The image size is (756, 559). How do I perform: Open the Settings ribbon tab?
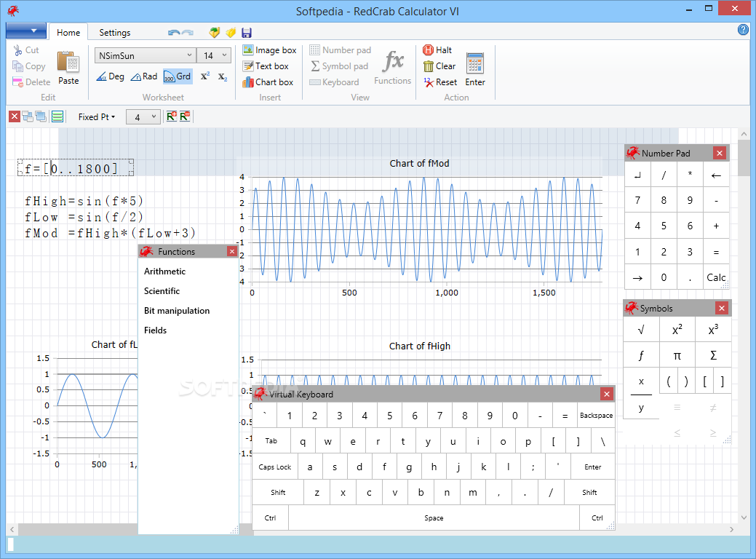click(115, 32)
